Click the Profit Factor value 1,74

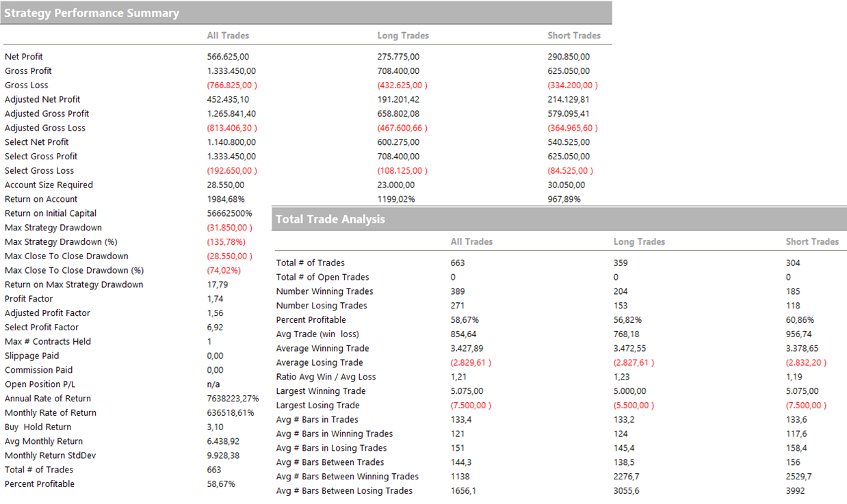click(216, 299)
